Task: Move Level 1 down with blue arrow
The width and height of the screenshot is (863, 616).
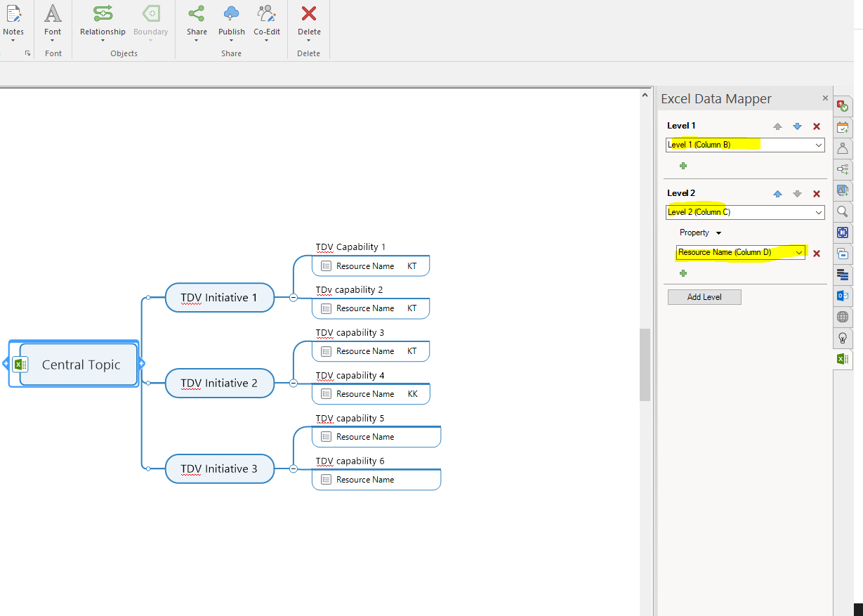Action: click(x=797, y=126)
